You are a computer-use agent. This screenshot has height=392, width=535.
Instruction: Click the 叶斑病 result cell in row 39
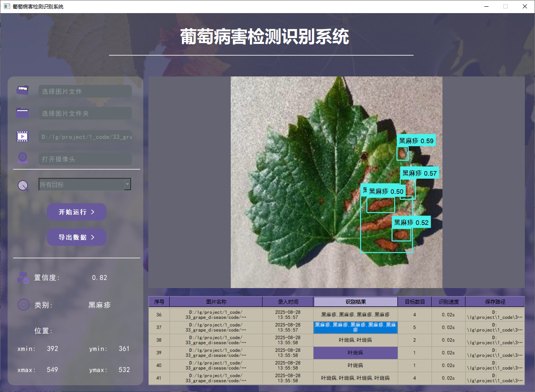(355, 353)
